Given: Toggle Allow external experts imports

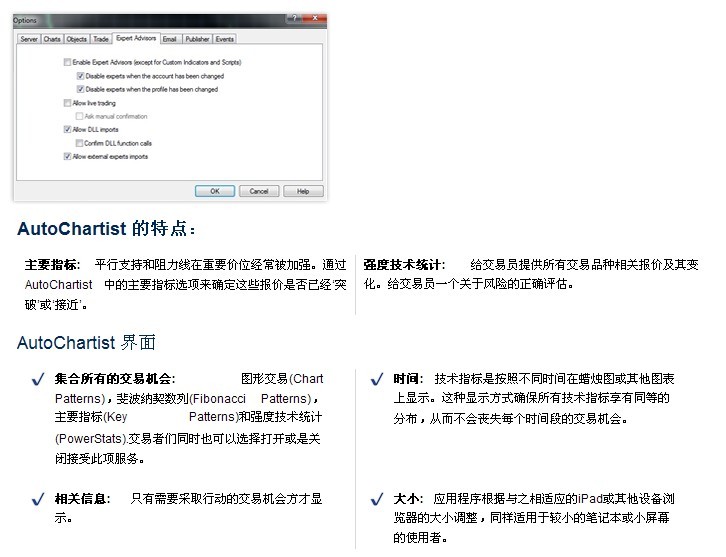Looking at the screenshot, I should coord(68,156).
